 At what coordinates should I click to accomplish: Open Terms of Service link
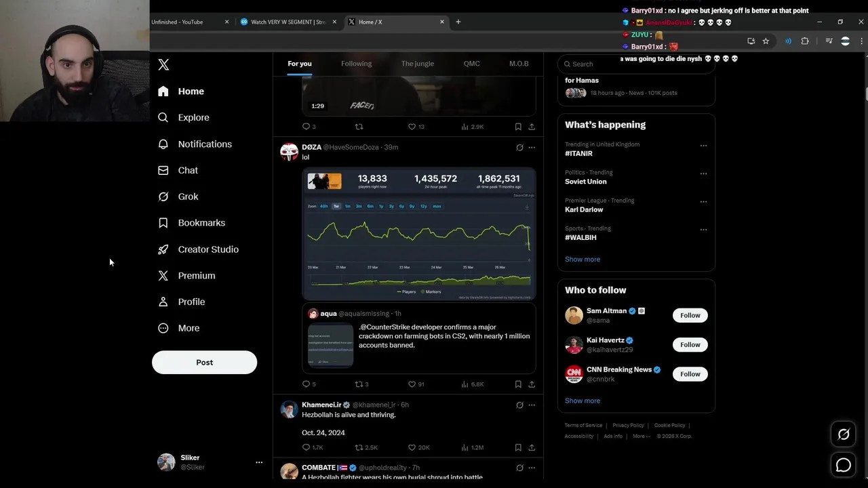pyautogui.click(x=583, y=426)
